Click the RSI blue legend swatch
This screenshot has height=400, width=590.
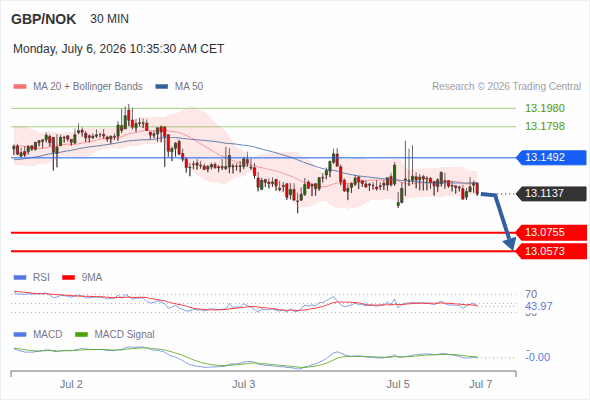(20, 278)
